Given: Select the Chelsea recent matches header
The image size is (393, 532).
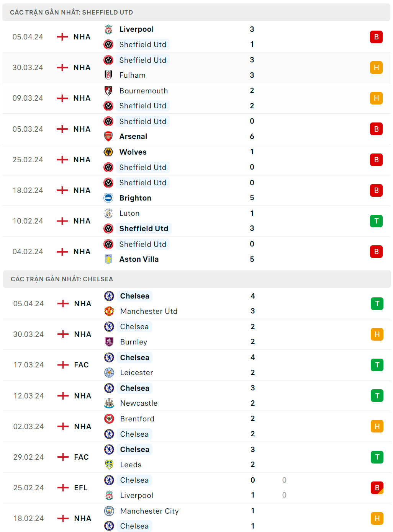Looking at the screenshot, I should 62,279.
